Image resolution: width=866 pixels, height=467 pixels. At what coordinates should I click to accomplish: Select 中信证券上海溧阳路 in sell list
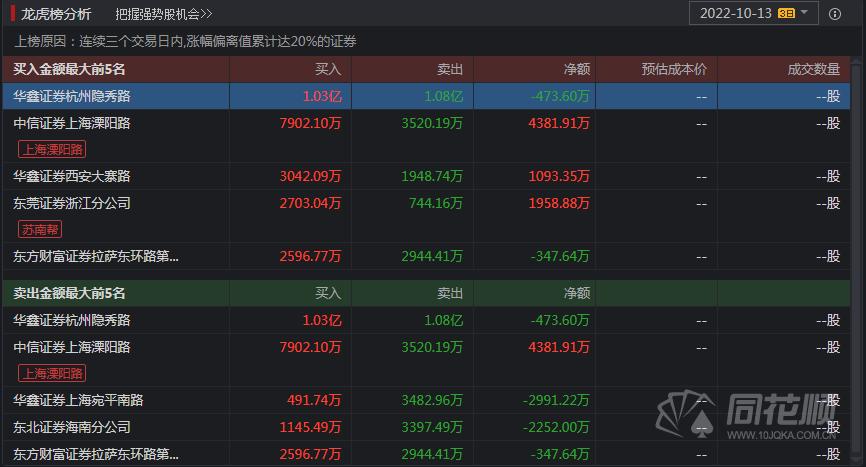(426, 360)
